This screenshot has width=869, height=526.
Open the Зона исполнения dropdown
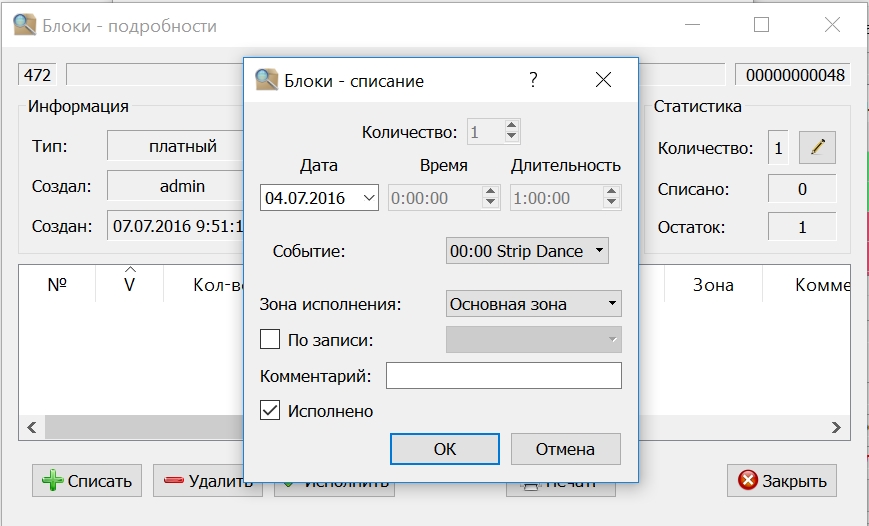[534, 304]
